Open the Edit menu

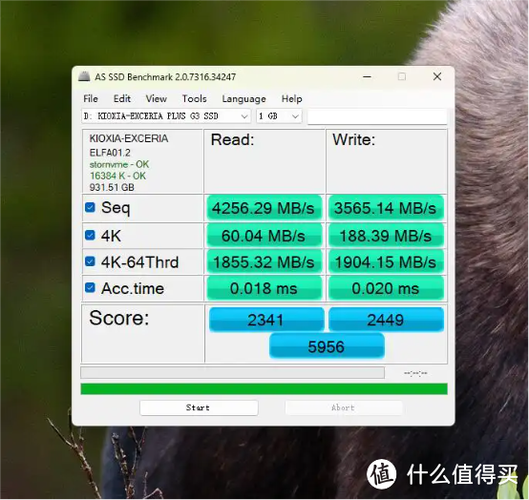122,99
